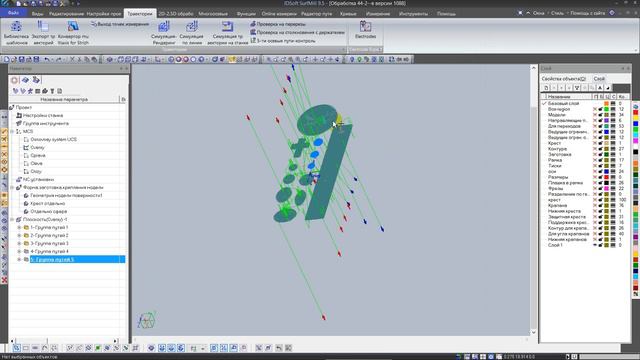Open the Стиль option at top right
This screenshot has width=640, height=360.
point(557,13)
